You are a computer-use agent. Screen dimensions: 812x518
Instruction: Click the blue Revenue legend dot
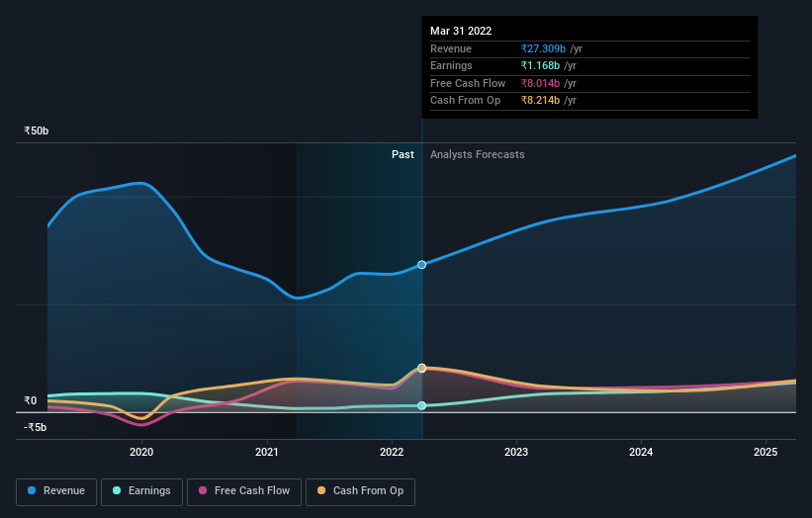32,490
